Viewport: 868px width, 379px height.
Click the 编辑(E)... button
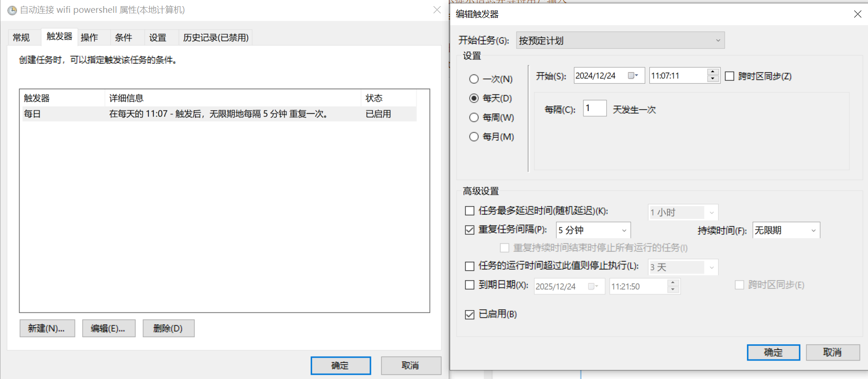109,328
